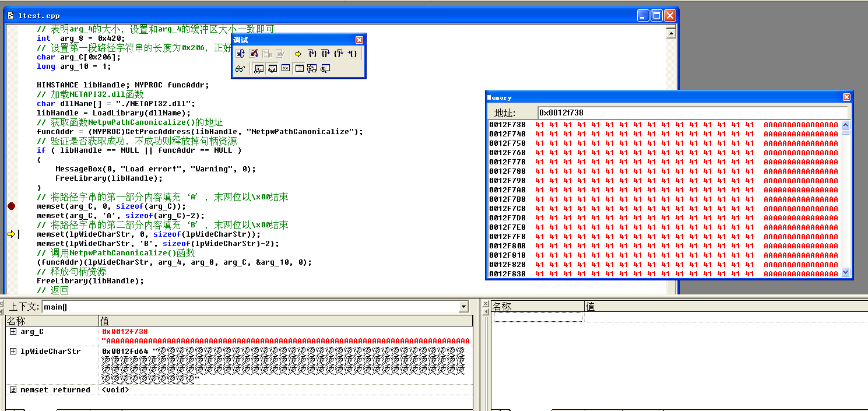Screen dimensions: 868x411
Task: Toggle the Watch window button
Action: [x=258, y=69]
